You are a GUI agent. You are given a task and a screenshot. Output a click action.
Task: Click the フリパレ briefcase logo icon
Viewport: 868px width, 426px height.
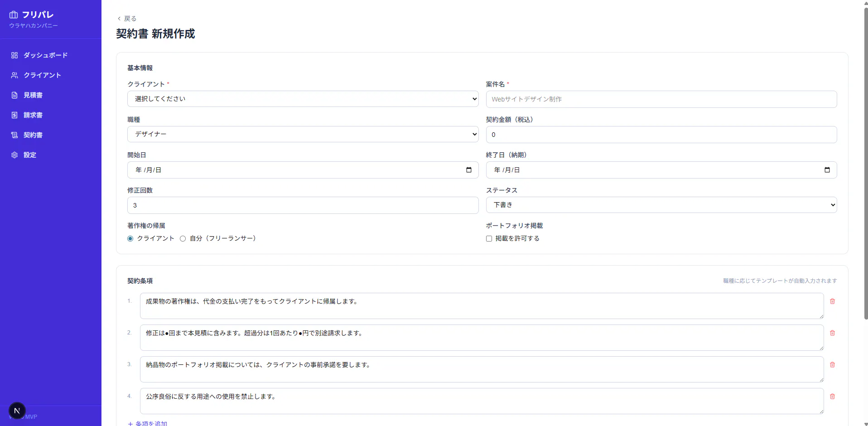point(14,15)
